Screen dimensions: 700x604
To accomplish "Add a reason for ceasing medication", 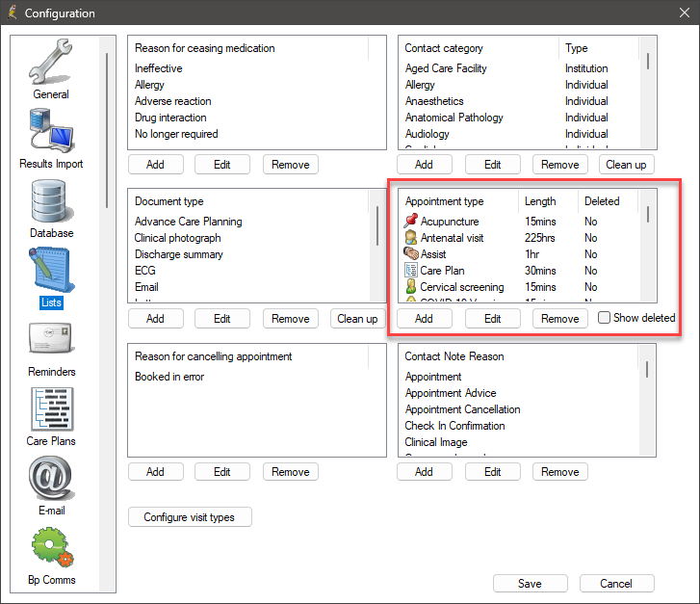I will point(155,165).
